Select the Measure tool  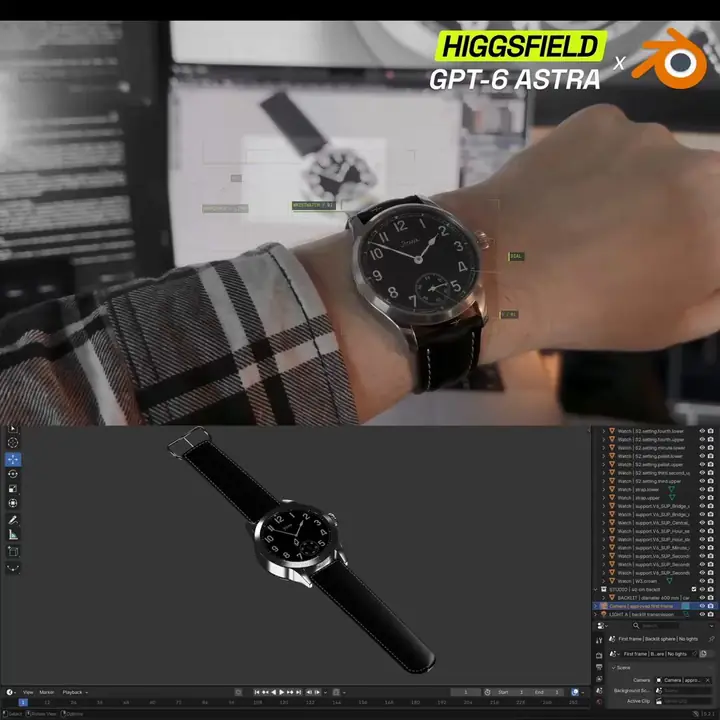pyautogui.click(x=13, y=535)
